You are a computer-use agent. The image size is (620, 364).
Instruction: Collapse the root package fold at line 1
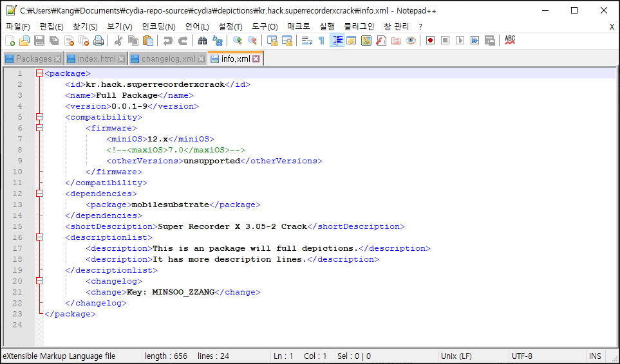[39, 73]
